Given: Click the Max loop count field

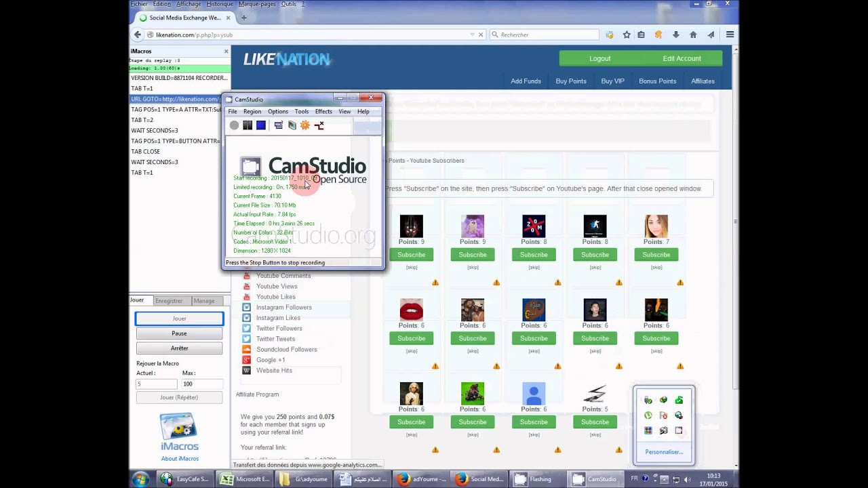Looking at the screenshot, I should click(x=201, y=384).
